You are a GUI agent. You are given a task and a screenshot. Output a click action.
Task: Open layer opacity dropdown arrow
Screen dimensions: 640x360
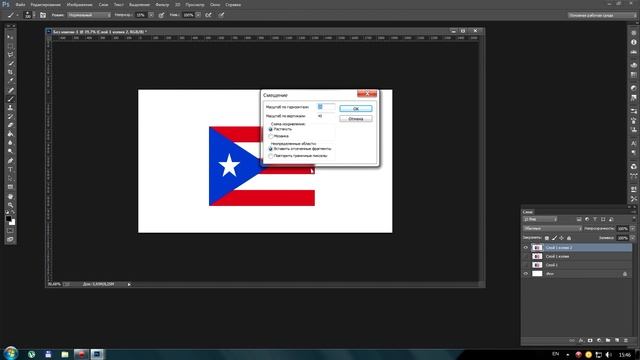pyautogui.click(x=632, y=229)
